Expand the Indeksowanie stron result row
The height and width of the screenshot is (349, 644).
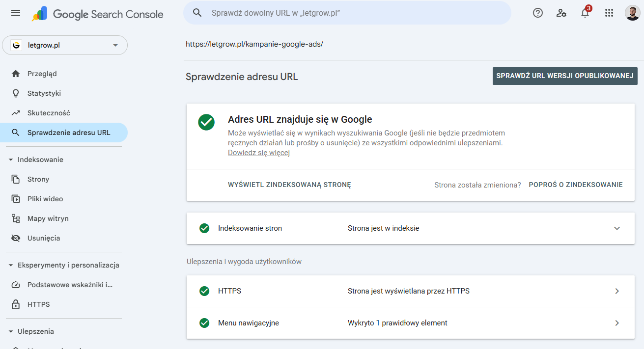617,228
